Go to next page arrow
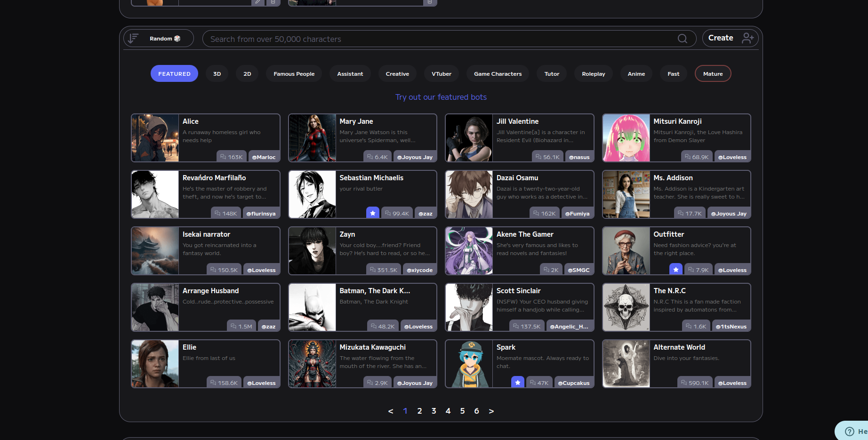 (491, 411)
